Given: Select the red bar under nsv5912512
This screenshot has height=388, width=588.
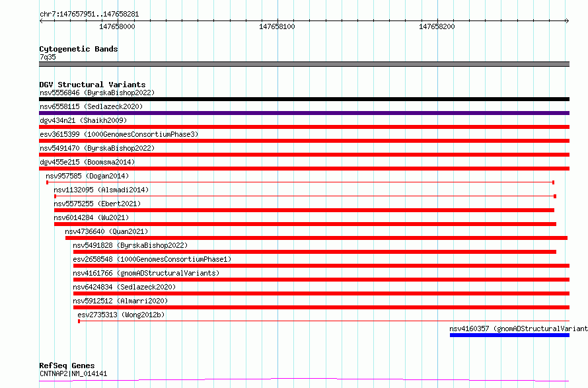Looking at the screenshot, I should (321, 307).
